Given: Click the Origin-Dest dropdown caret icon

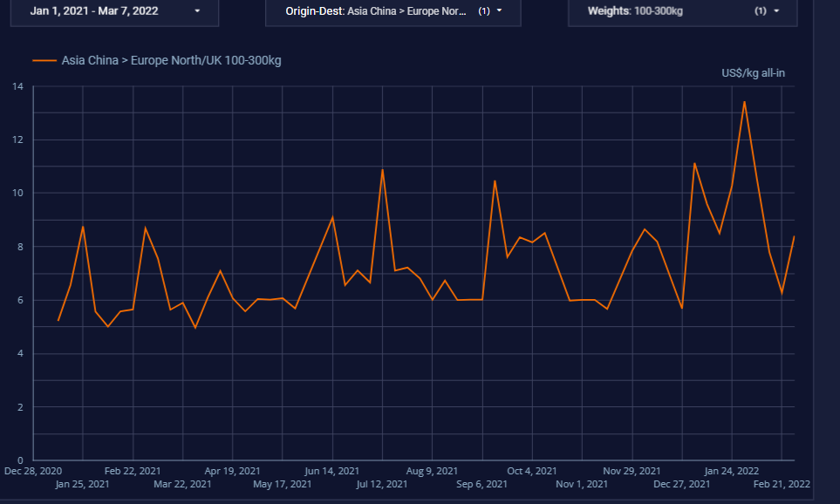Looking at the screenshot, I should click(x=500, y=11).
